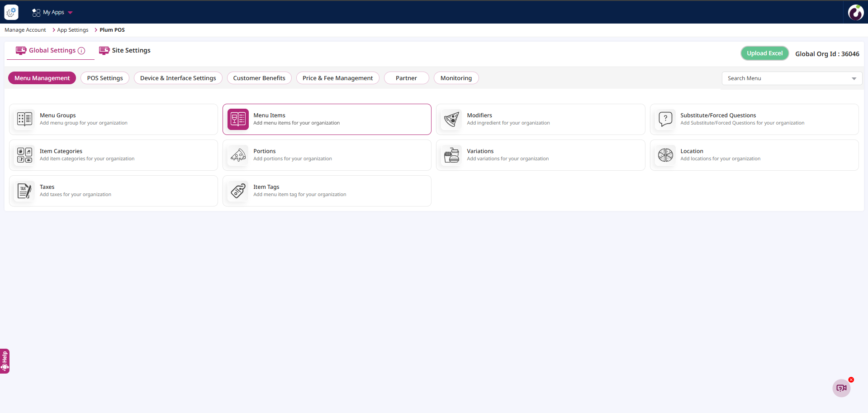The height and width of the screenshot is (413, 868).
Task: Click the Item Tags tag icon
Action: click(x=238, y=191)
